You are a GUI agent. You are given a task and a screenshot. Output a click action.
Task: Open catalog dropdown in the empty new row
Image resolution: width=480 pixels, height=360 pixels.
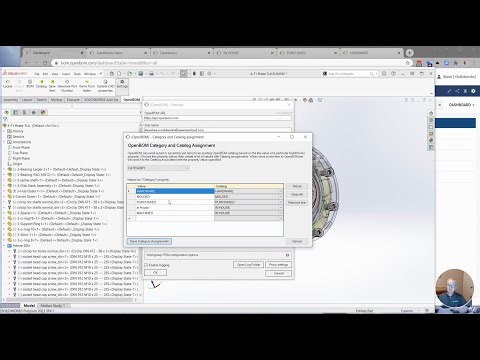point(281,218)
